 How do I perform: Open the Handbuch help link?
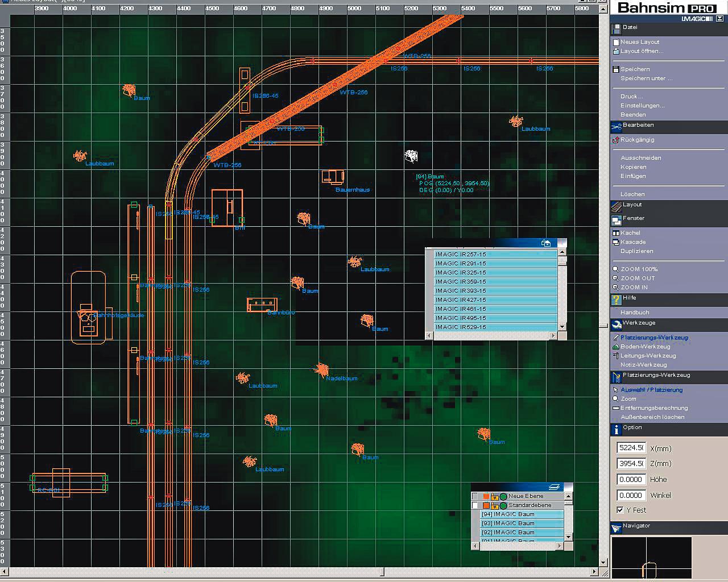pos(635,313)
